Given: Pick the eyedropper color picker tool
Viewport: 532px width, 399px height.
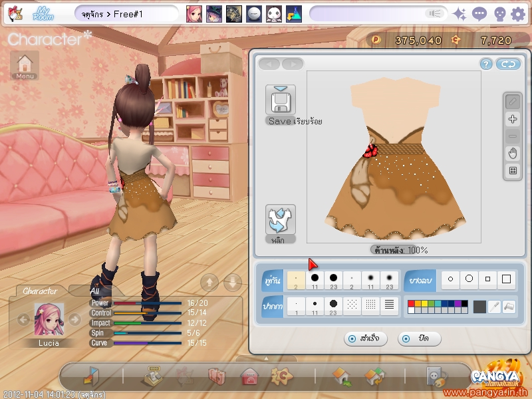Looking at the screenshot, I should click(494, 307).
